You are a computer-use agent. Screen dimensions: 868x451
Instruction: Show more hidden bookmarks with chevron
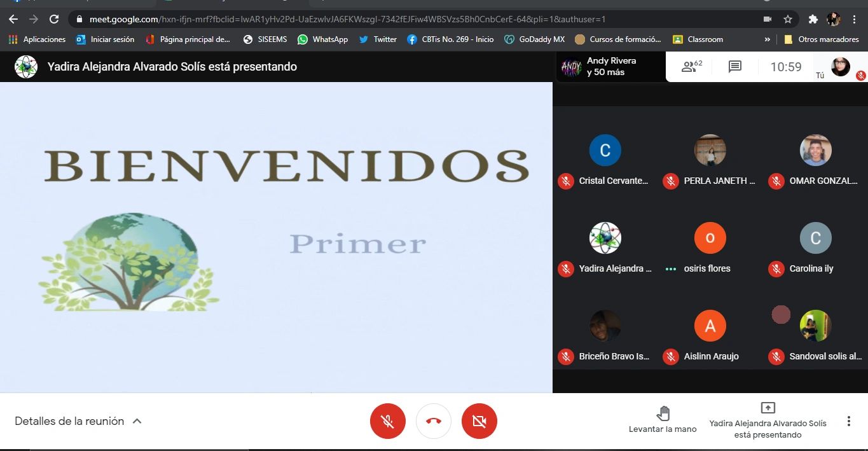[x=768, y=39]
